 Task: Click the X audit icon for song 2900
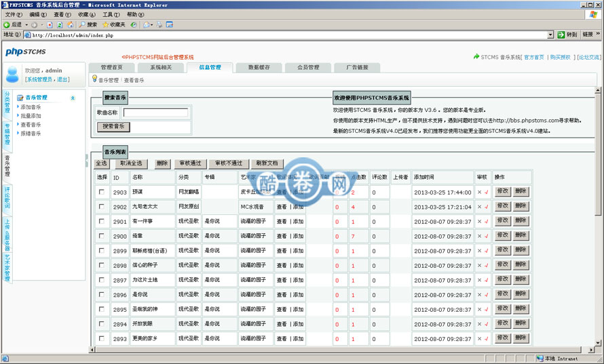pos(480,237)
